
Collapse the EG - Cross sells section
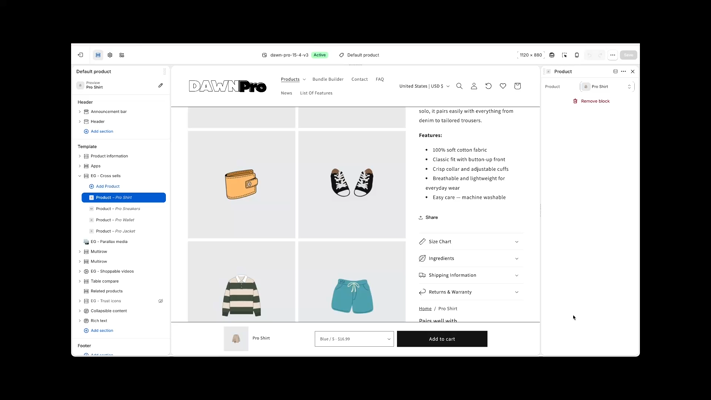pyautogui.click(x=80, y=176)
